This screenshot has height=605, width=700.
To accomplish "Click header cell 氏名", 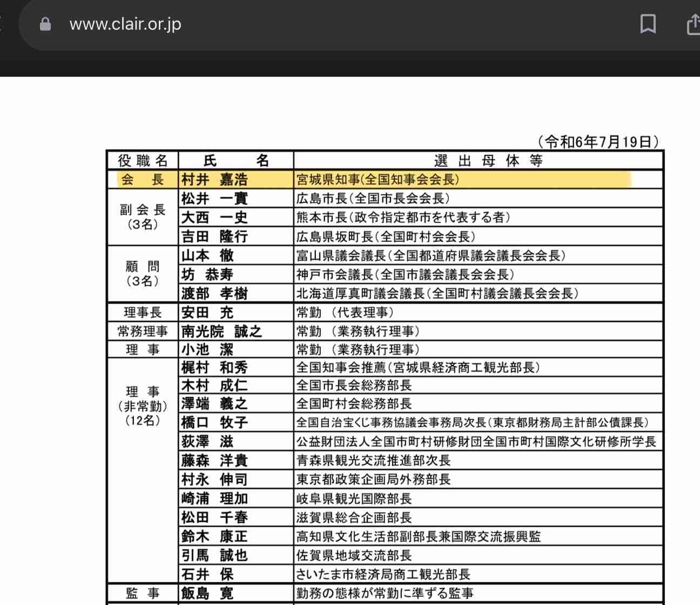I will click(236, 160).
